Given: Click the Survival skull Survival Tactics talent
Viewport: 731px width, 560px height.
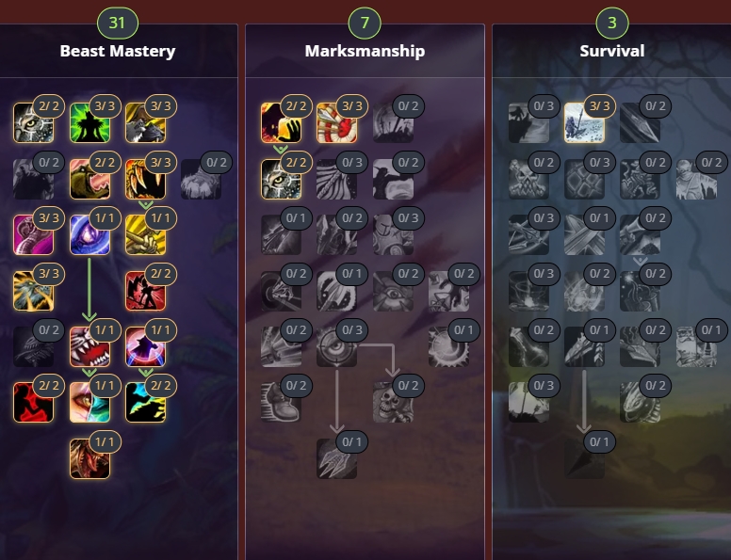Looking at the screenshot, I should (x=528, y=179).
